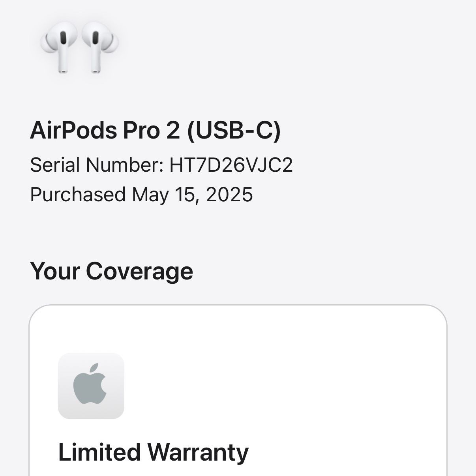Click the word "Coverage" in the heading
Viewport: 476px width, 476px height.
click(x=140, y=271)
